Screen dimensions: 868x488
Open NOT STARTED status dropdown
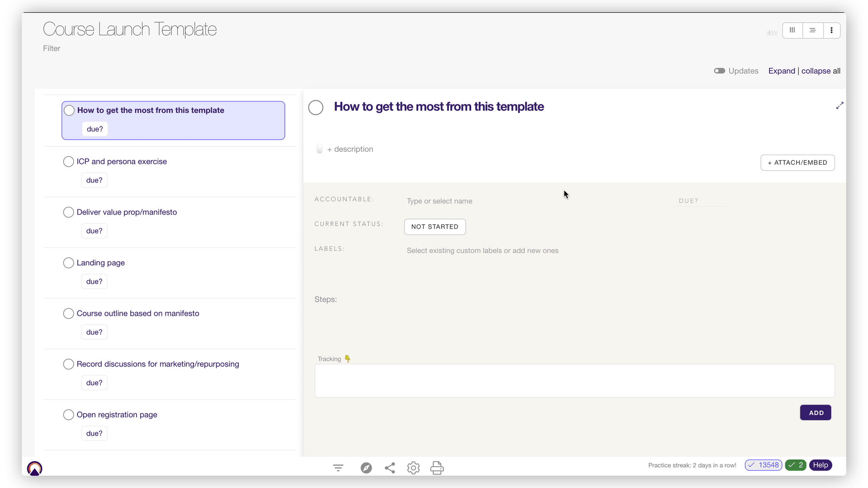pos(434,227)
